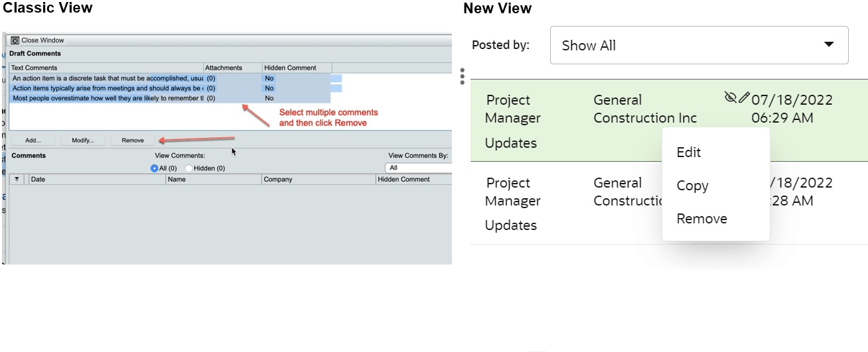This screenshot has width=868, height=352.
Task: Click 'General Construction Inc' in the highlighted comment
Action: coord(645,109)
